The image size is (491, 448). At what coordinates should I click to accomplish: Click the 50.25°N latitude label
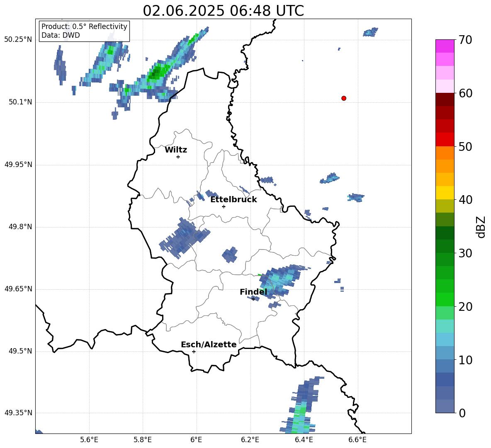[x=18, y=40]
